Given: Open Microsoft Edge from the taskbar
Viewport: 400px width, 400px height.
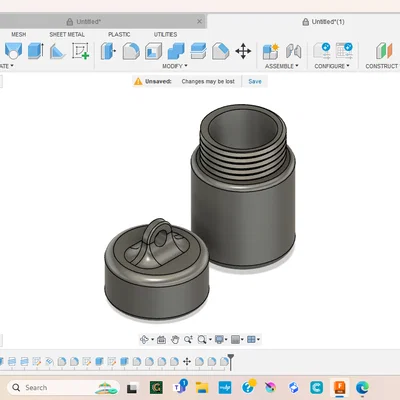Looking at the screenshot, I should [x=362, y=388].
